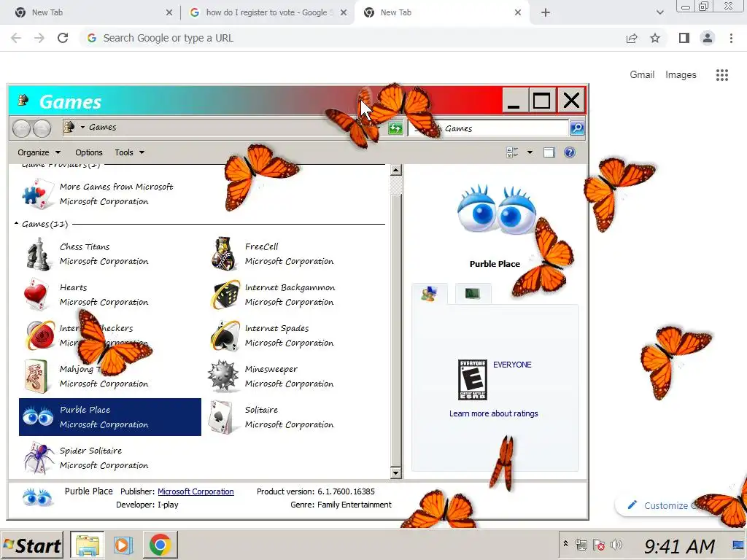Image resolution: width=747 pixels, height=560 pixels.
Task: Open the address bar Games location dropdown
Action: (82, 127)
